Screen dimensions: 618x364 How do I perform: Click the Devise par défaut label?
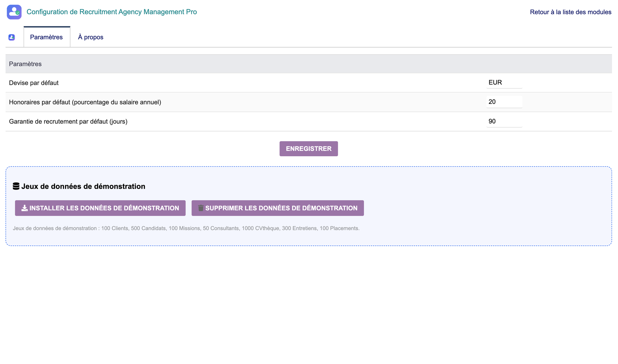34,83
